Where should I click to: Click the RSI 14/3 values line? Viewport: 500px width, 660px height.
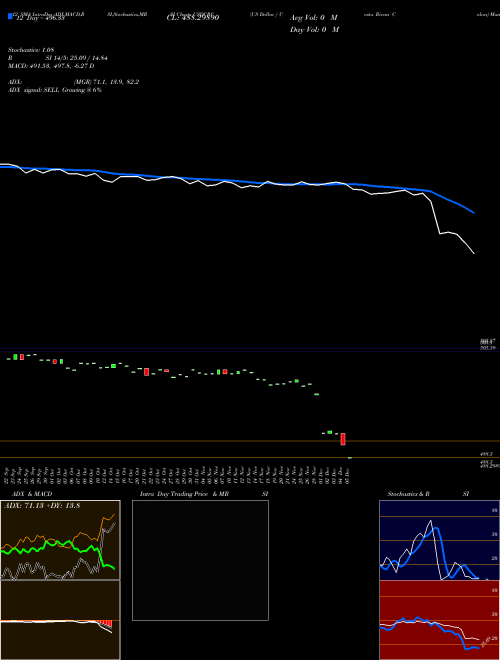(58, 58)
